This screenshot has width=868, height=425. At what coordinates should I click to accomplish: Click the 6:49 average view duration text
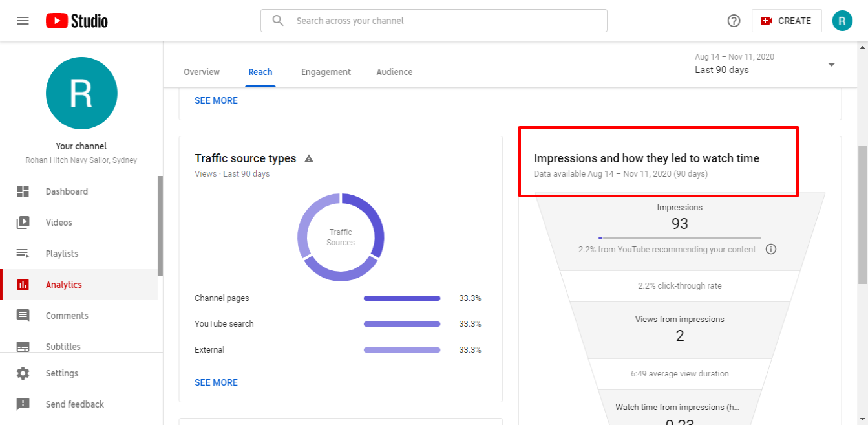[x=680, y=374]
